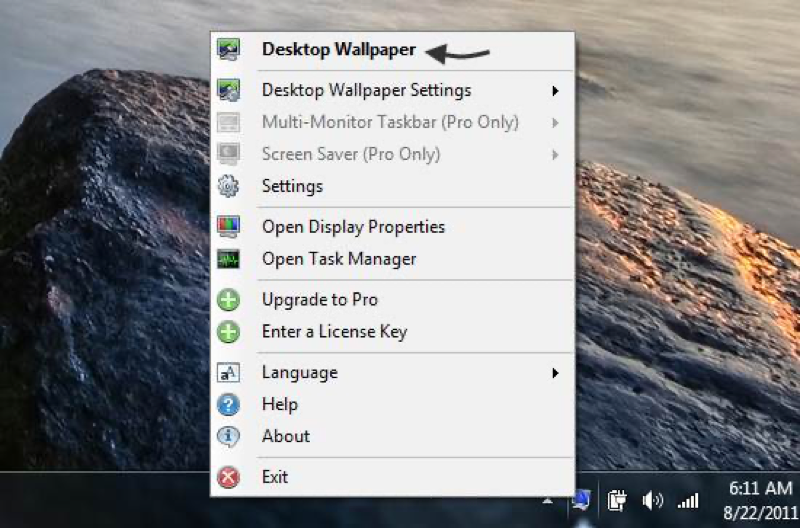Exit the application via the menu
This screenshot has height=528, width=800.
[392, 477]
